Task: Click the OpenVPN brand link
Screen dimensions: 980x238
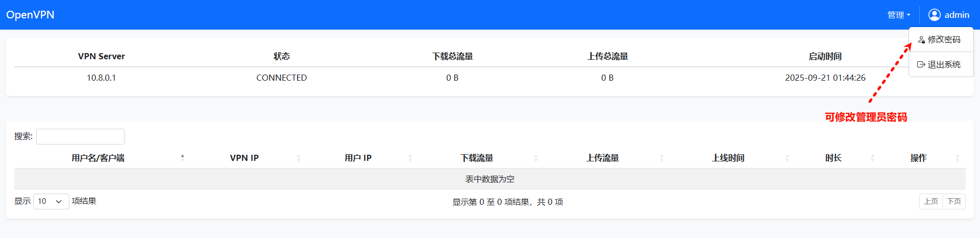Action: pos(30,15)
